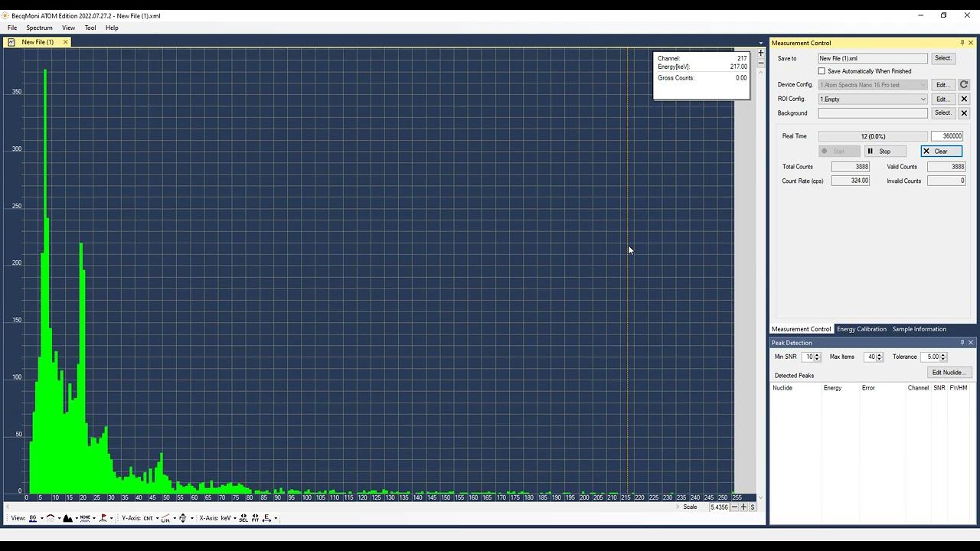Expand the BG view dropdown arrow

pos(41,518)
